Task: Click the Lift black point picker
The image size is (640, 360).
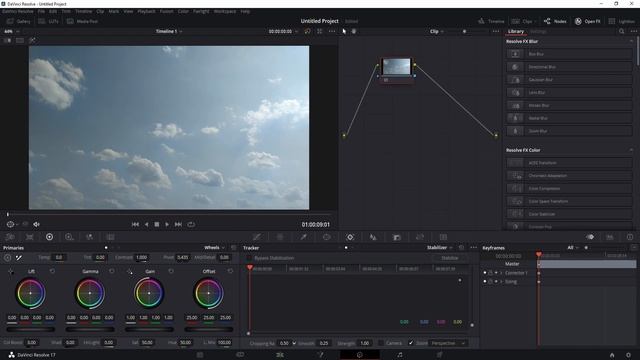Action: click(11, 271)
